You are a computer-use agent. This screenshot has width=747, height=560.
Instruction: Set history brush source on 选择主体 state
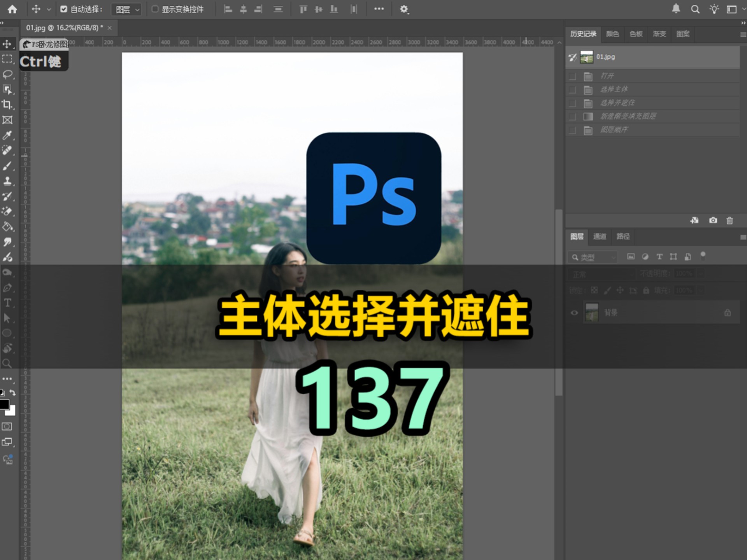click(572, 90)
